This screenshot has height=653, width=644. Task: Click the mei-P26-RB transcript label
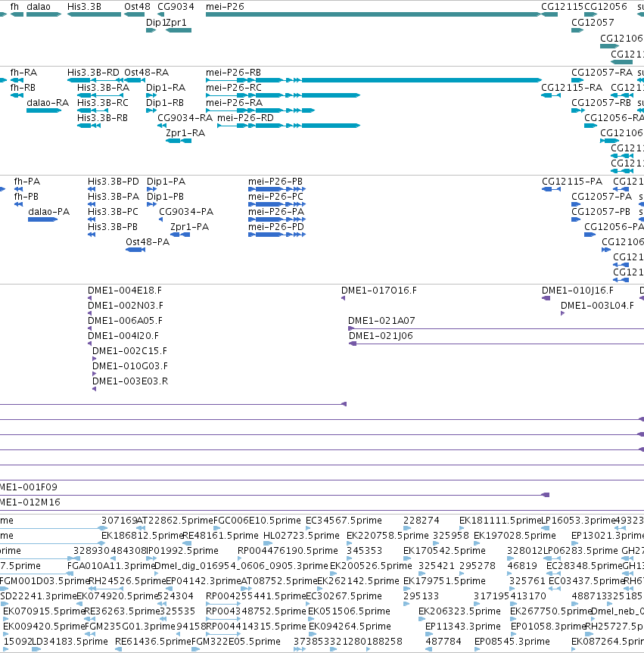click(x=233, y=73)
